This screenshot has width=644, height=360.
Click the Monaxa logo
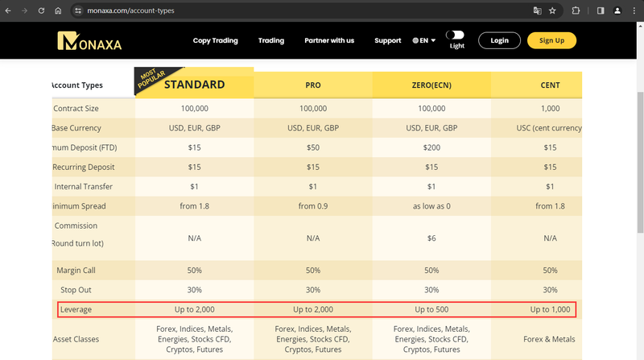(x=89, y=41)
